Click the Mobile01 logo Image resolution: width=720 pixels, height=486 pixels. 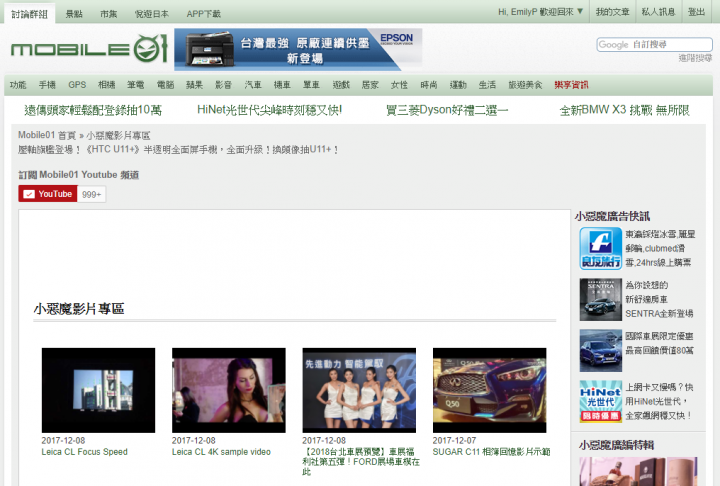click(89, 49)
